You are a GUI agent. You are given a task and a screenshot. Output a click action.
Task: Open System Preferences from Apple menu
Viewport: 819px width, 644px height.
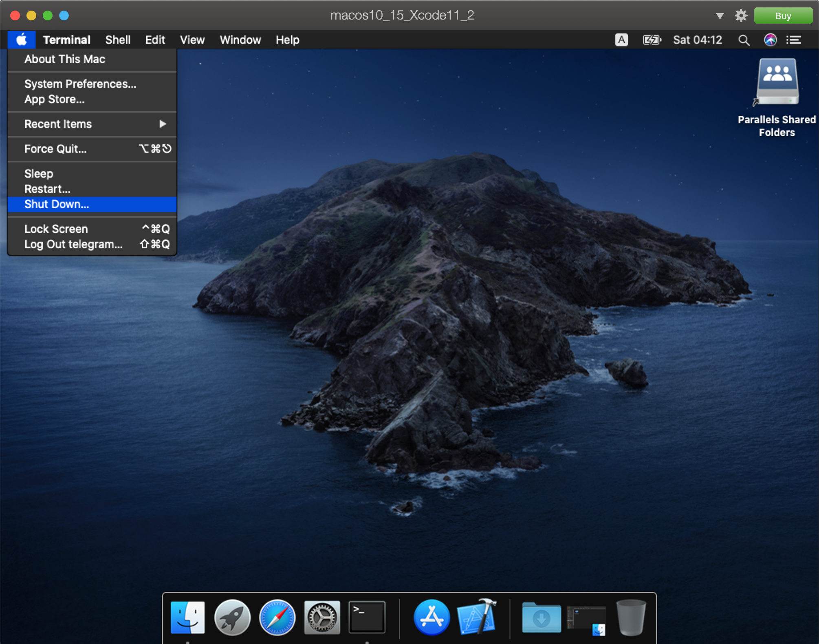[x=79, y=84]
